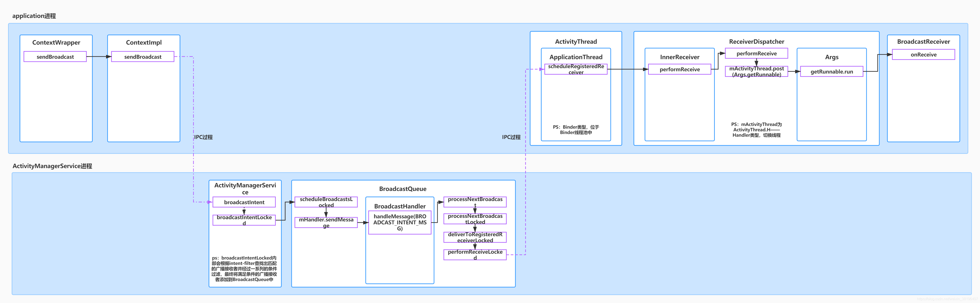980x303 pixels.
Task: Select the ActivityManagerService class title
Action: pos(245,189)
